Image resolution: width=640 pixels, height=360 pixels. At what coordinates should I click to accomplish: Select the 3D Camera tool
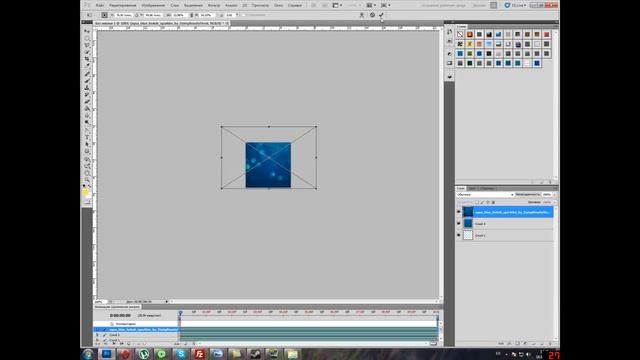[x=87, y=167]
